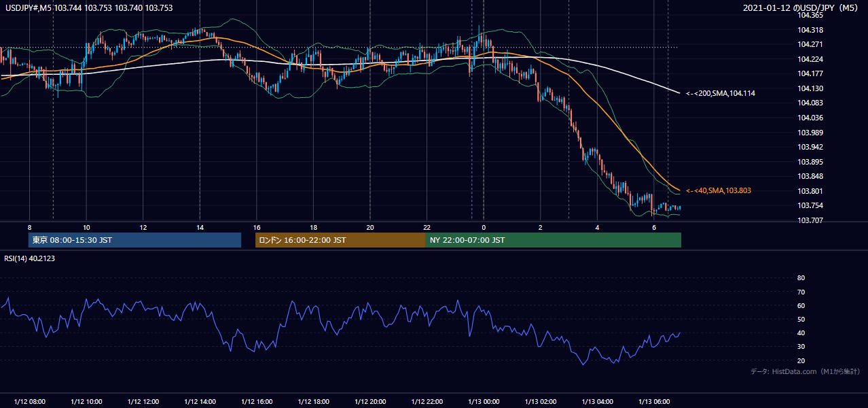Click the RSI(14) 40.2123 indicator label
This screenshot has height=408, width=868.
tap(31, 258)
